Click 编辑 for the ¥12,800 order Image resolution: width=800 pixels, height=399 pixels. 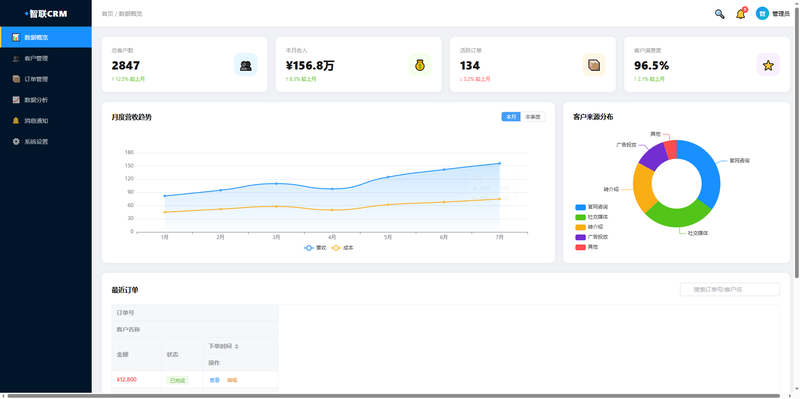coord(232,380)
